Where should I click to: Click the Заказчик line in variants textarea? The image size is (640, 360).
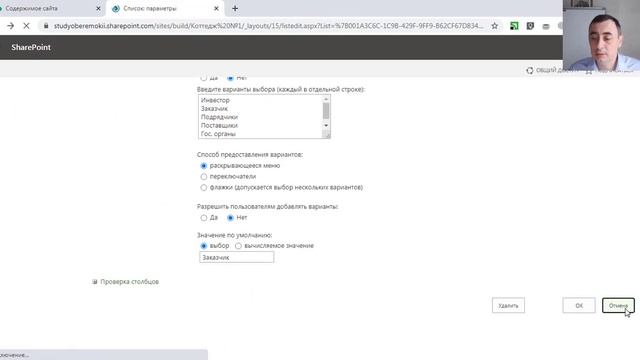pos(214,109)
